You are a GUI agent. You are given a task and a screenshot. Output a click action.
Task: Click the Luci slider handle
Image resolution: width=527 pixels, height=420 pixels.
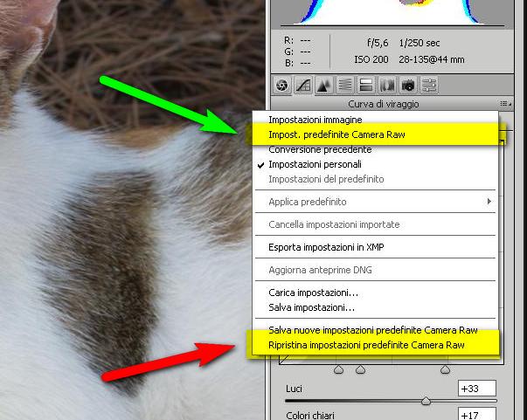tap(426, 401)
